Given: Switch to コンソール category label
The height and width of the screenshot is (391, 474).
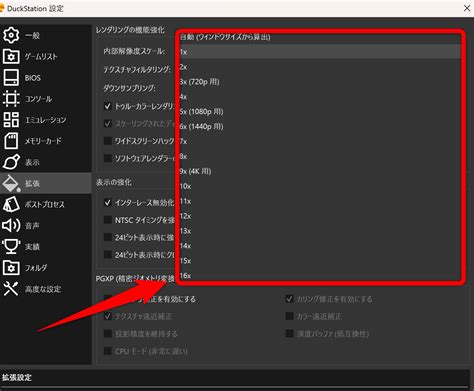Looking at the screenshot, I should coord(38,99).
